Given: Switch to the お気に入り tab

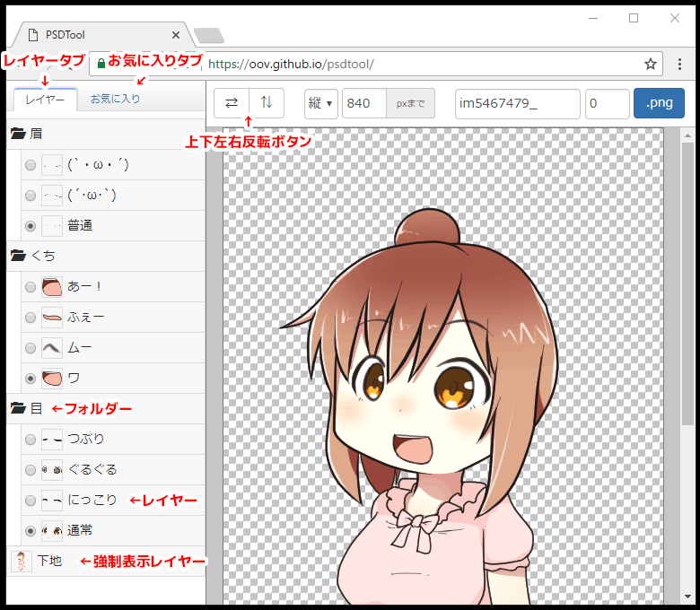Looking at the screenshot, I should [x=115, y=99].
